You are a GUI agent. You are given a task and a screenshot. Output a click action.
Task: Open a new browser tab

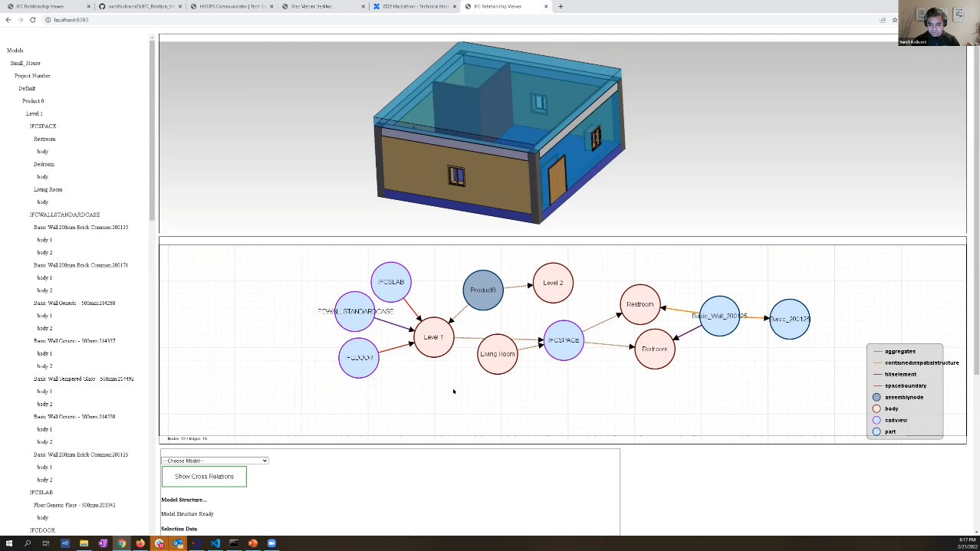561,6
